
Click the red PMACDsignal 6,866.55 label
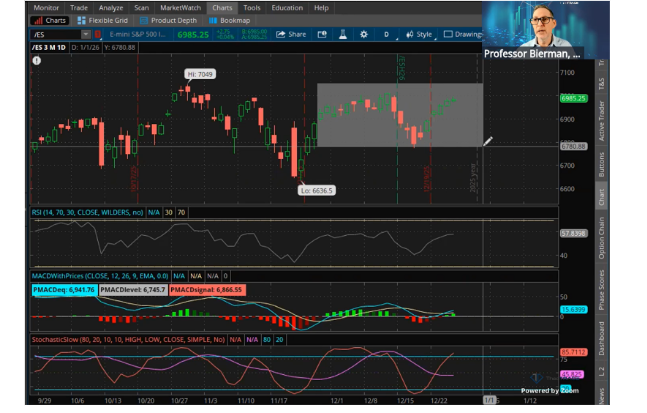coord(207,290)
